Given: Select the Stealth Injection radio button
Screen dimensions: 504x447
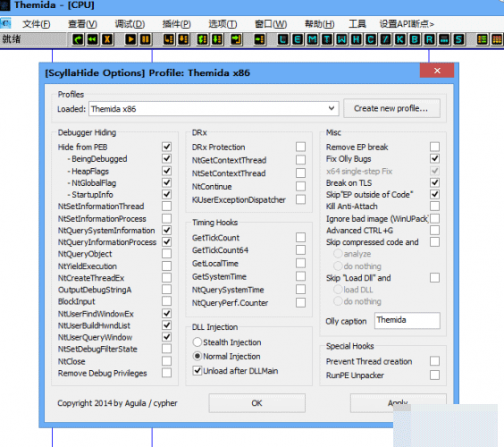Looking at the screenshot, I should [197, 342].
